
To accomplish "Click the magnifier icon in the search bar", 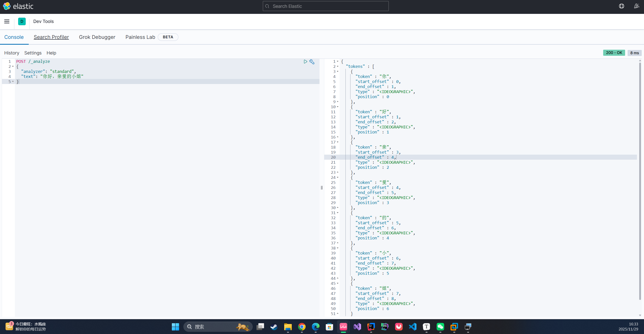I will click(267, 6).
